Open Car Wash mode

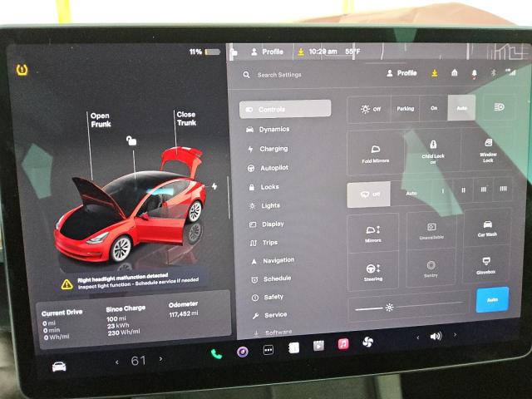[488, 228]
